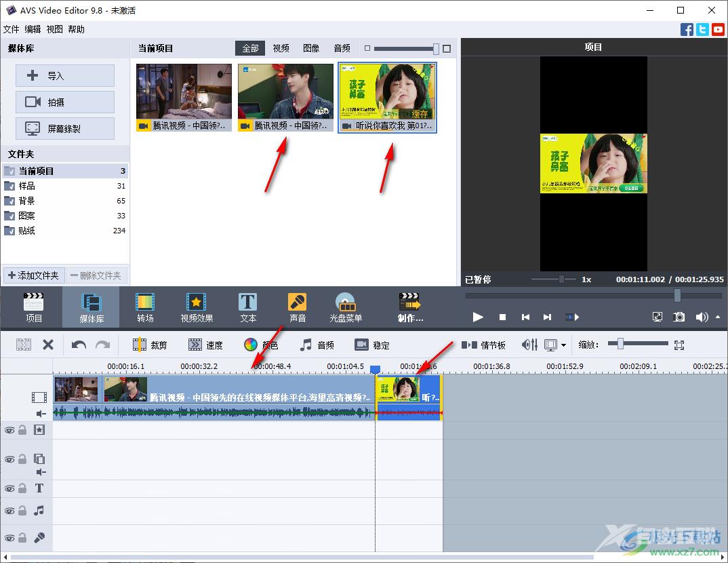Lock the overlay track
The width and height of the screenshot is (728, 563).
22,459
